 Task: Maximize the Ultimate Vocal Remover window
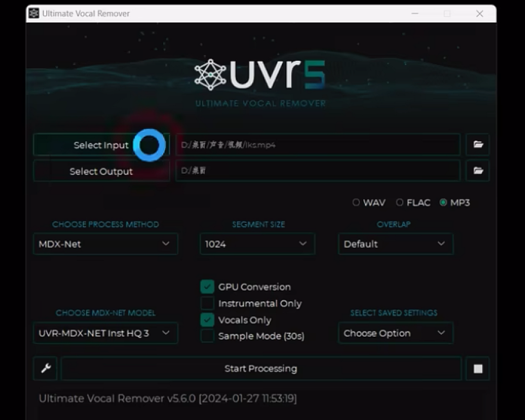[447, 14]
